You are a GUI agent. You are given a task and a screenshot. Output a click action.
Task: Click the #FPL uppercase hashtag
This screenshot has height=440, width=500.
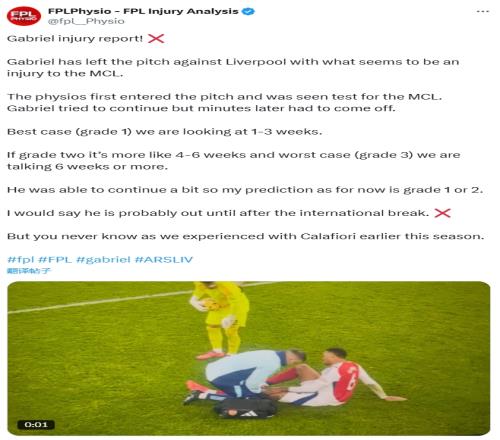(55, 259)
